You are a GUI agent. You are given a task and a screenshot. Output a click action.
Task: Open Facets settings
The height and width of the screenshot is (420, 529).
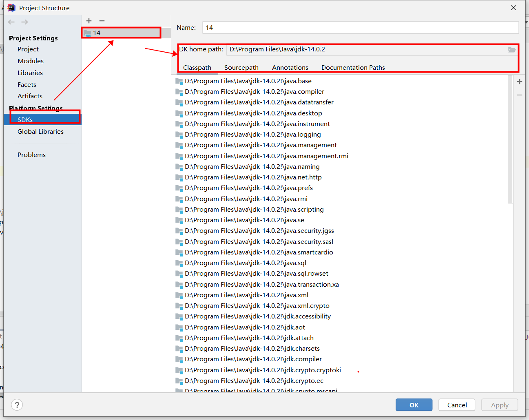[27, 84]
